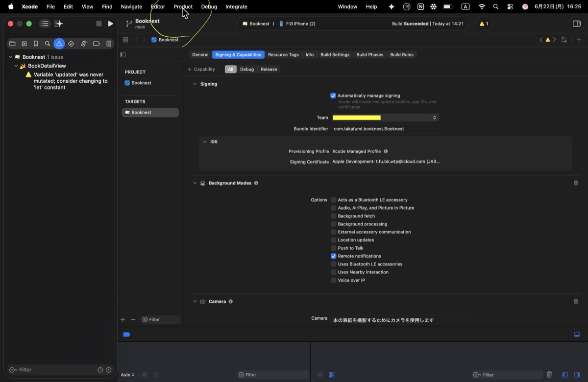
Task: Select the Issue navigator warning icon
Action: click(x=59, y=44)
